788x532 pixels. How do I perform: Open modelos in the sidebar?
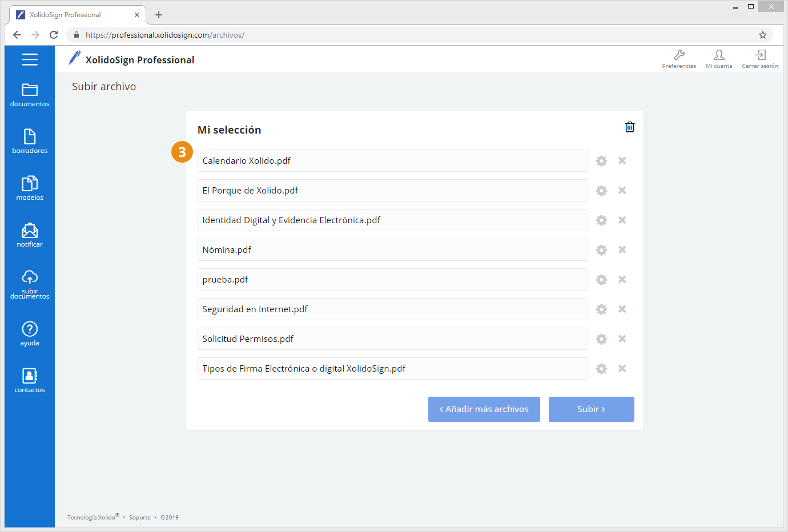(x=30, y=188)
